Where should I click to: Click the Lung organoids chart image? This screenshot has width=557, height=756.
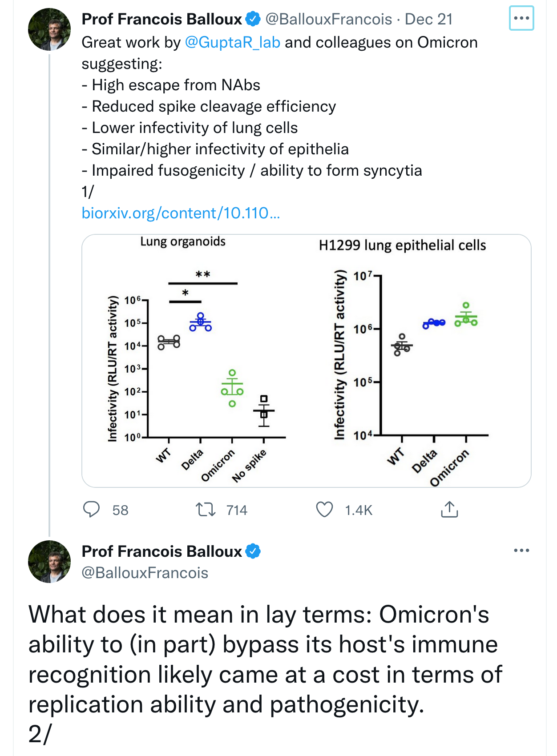196,360
